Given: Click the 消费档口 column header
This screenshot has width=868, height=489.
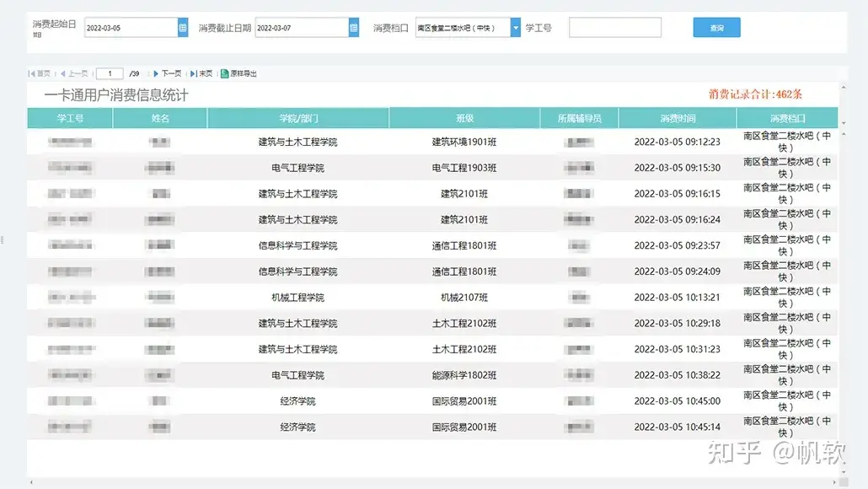Looking at the screenshot, I should point(787,118).
